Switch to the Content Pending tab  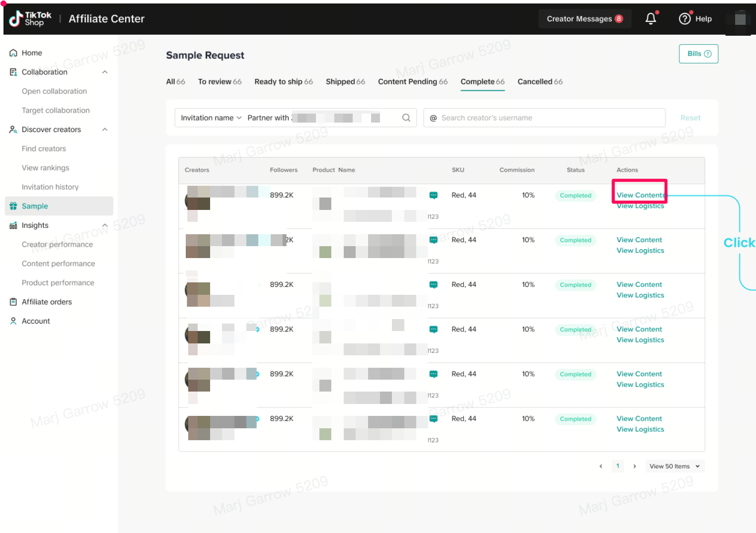point(412,82)
